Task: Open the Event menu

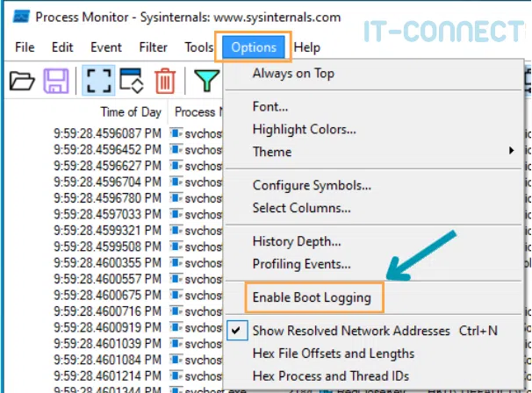Action: (x=106, y=47)
